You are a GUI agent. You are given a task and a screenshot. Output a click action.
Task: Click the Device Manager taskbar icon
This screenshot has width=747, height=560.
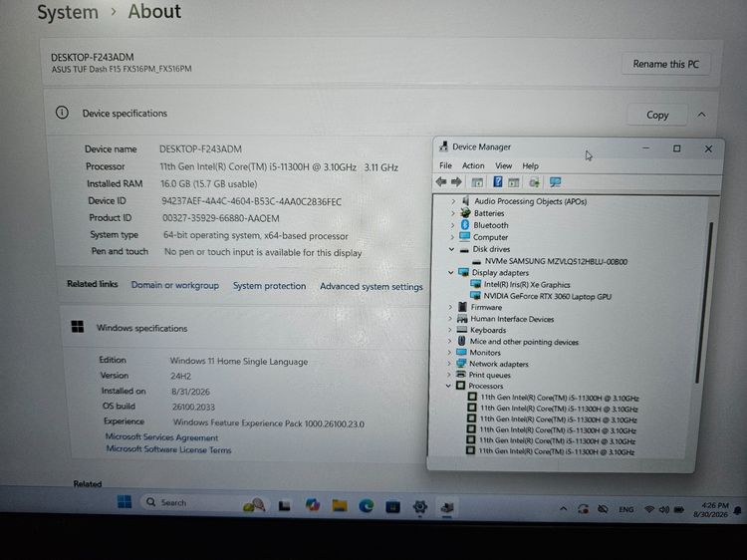coord(447,507)
